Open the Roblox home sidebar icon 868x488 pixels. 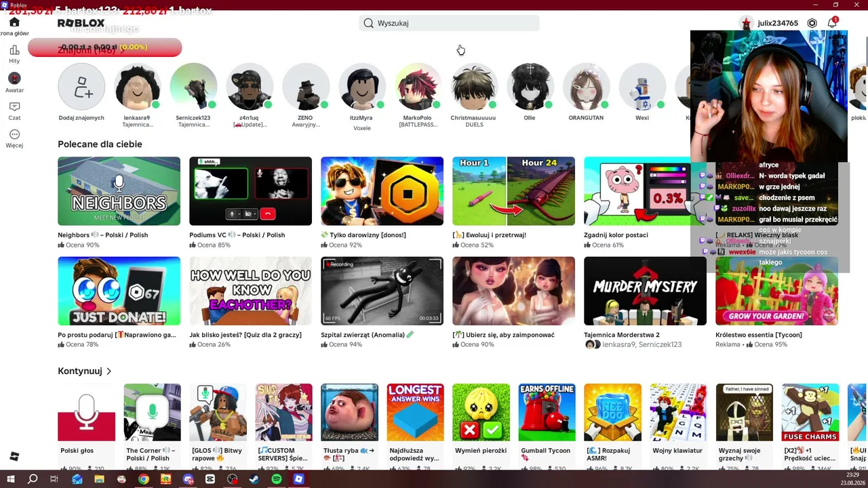coord(14,22)
